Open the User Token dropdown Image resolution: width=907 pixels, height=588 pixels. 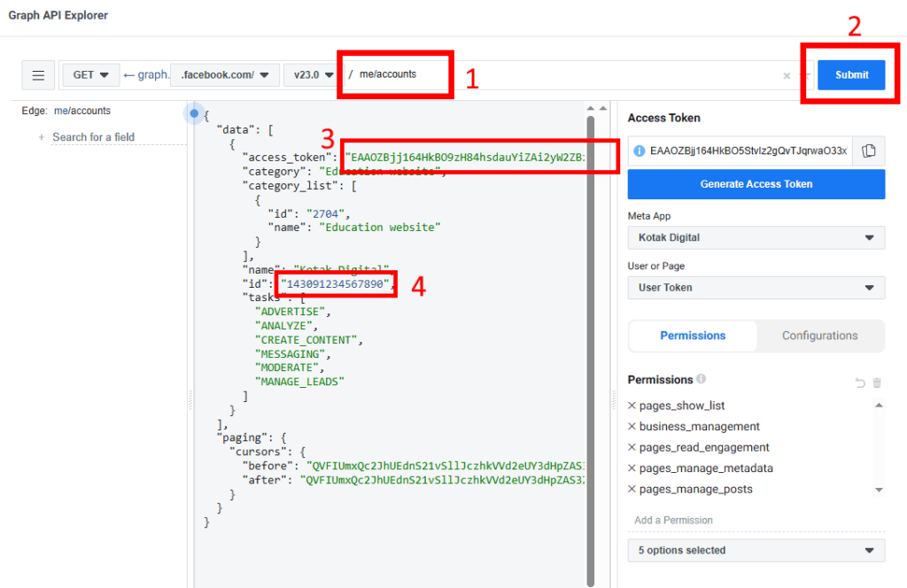pos(756,287)
